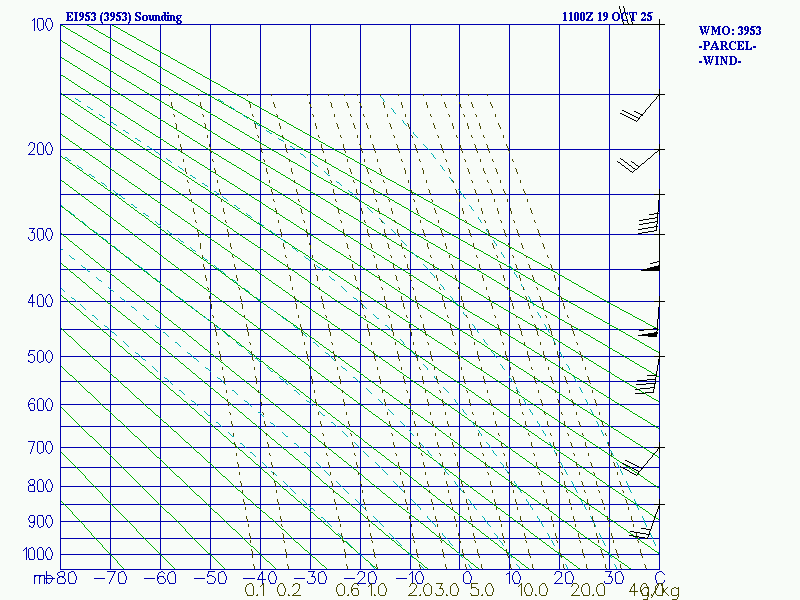Click the 0 temperature axis label
The height and width of the screenshot is (600, 800).
[x=467, y=578]
